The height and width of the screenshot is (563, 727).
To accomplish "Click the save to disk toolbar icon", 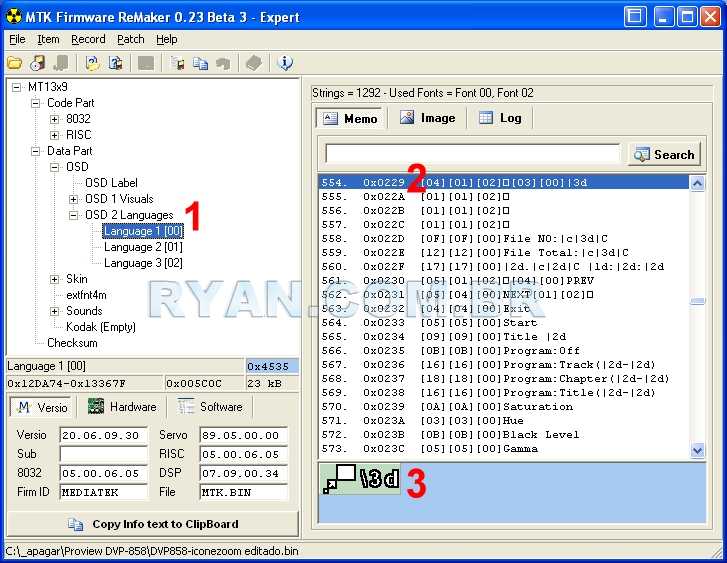I will click(37, 63).
